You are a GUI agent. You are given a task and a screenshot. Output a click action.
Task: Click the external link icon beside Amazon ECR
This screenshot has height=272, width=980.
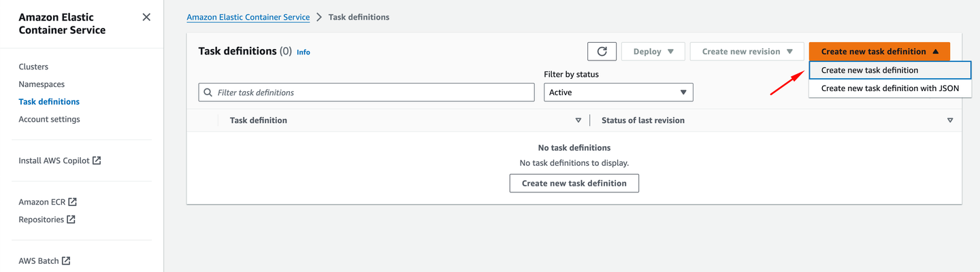(x=73, y=202)
